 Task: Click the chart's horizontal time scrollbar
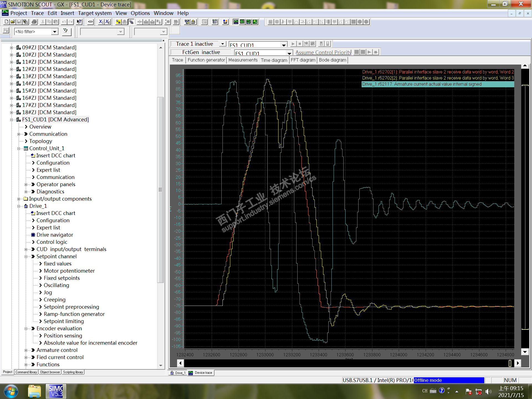pos(346,363)
